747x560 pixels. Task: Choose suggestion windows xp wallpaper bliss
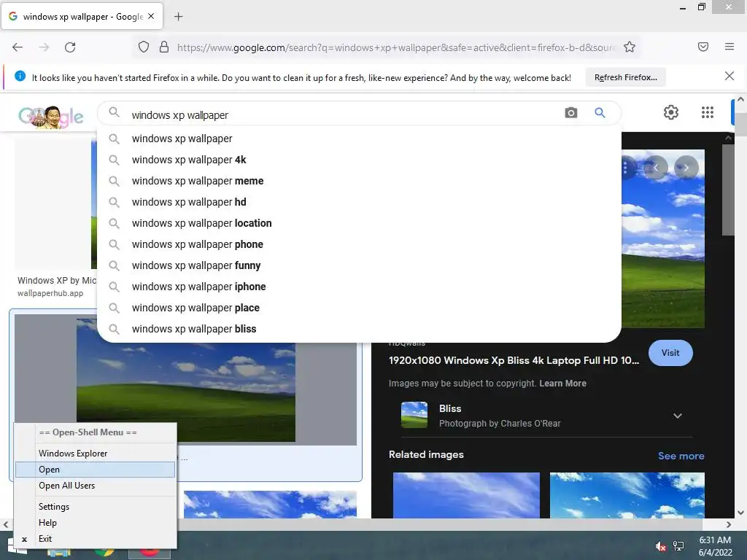[358, 329]
